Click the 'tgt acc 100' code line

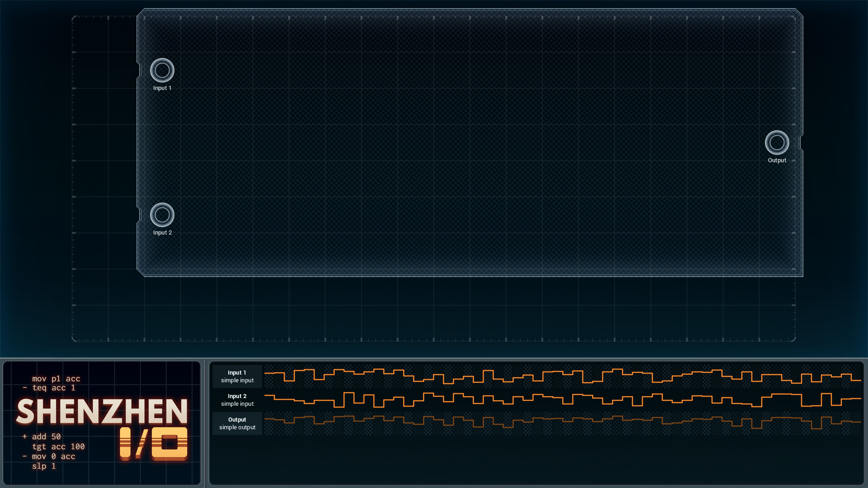click(58, 446)
